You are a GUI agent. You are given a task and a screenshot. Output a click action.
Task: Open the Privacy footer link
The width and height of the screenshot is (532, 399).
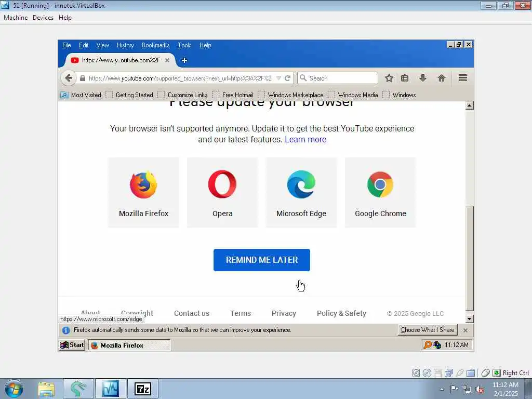click(284, 313)
